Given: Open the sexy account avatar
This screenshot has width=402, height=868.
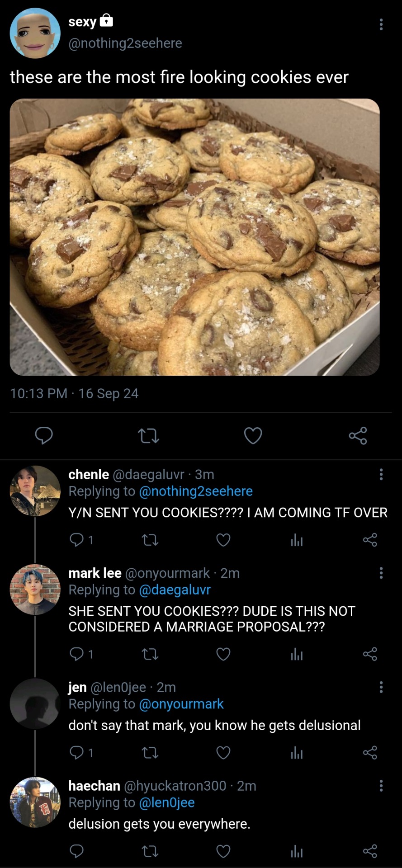Looking at the screenshot, I should coord(35,33).
